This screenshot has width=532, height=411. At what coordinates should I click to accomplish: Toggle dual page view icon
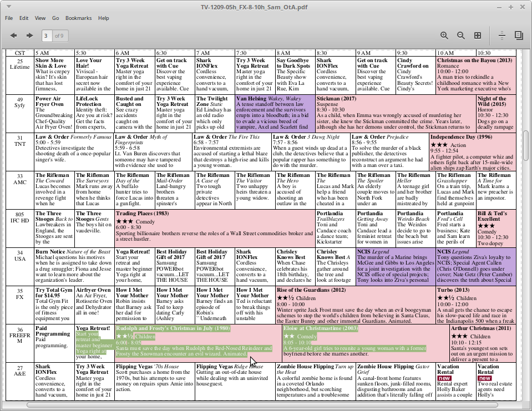point(519,35)
